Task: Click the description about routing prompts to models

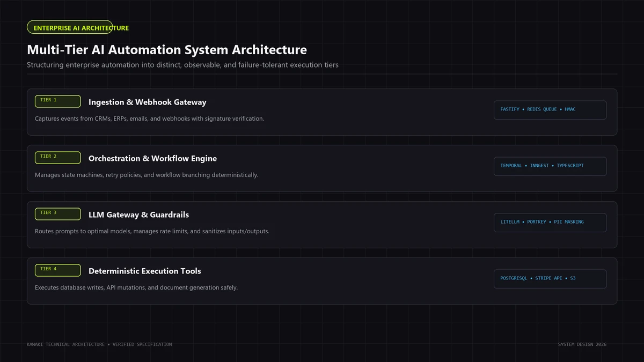Action: 152,231
